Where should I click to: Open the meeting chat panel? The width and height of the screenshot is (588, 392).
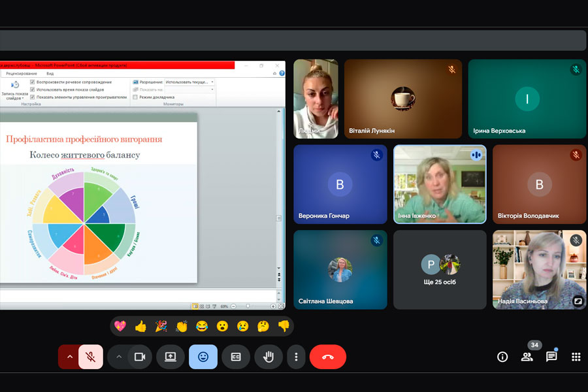coord(551,357)
